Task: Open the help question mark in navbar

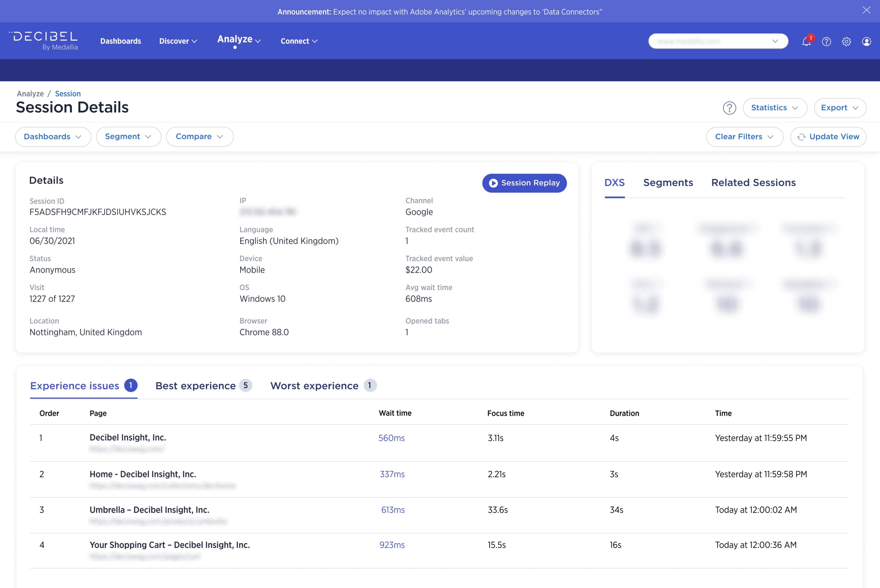Action: pyautogui.click(x=826, y=41)
